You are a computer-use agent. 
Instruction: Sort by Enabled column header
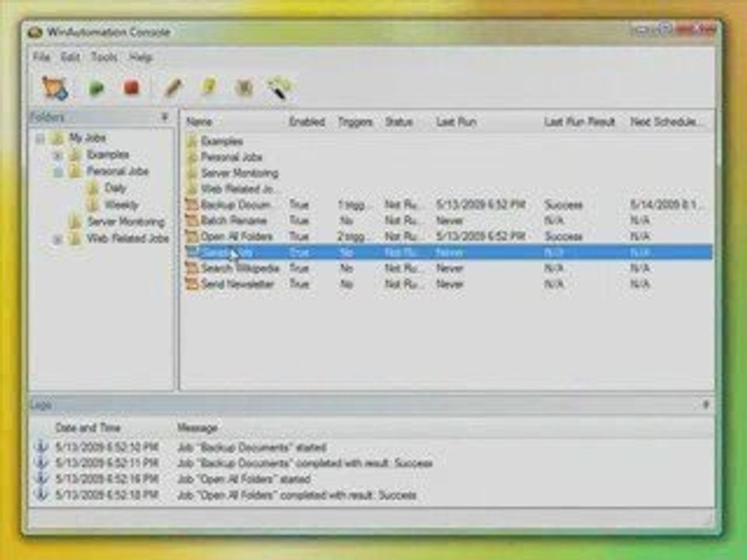point(307,122)
